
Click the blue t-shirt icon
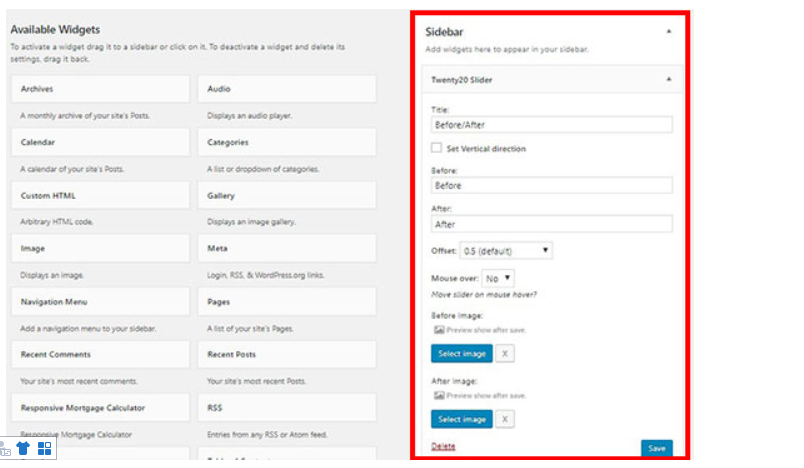[23, 449]
